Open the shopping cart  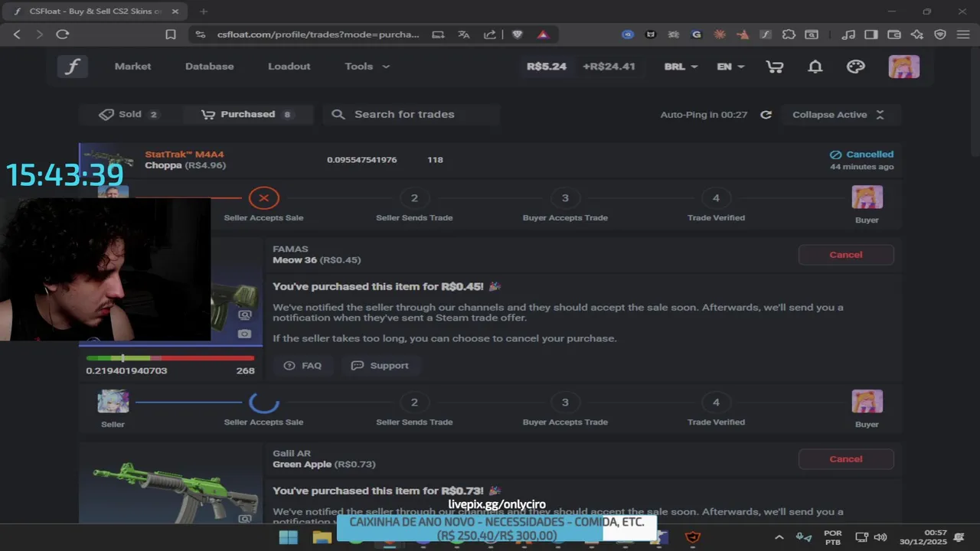pos(774,67)
